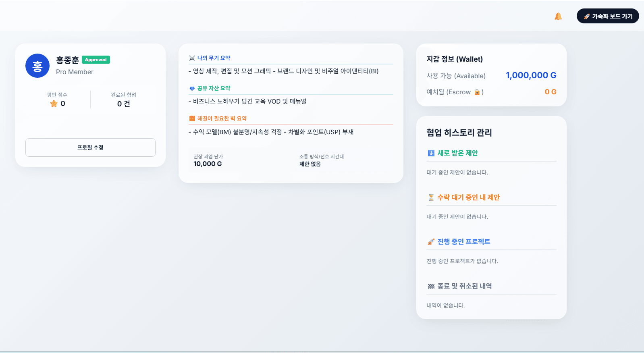Image resolution: width=644 pixels, height=353 pixels.
Task: Click the 0 건 완료된 협업 count
Action: 123,104
